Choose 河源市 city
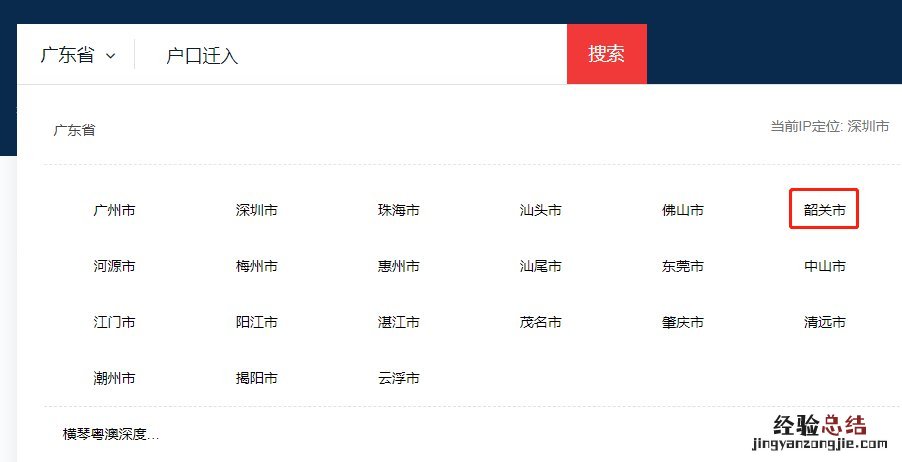Image resolution: width=902 pixels, height=462 pixels. point(114,266)
